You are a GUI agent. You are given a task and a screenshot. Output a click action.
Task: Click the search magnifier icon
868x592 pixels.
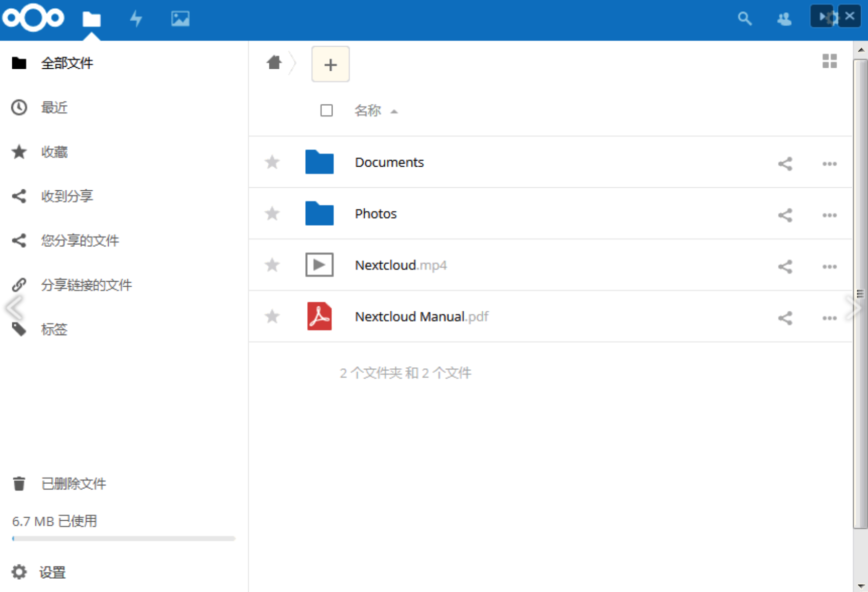(x=744, y=19)
